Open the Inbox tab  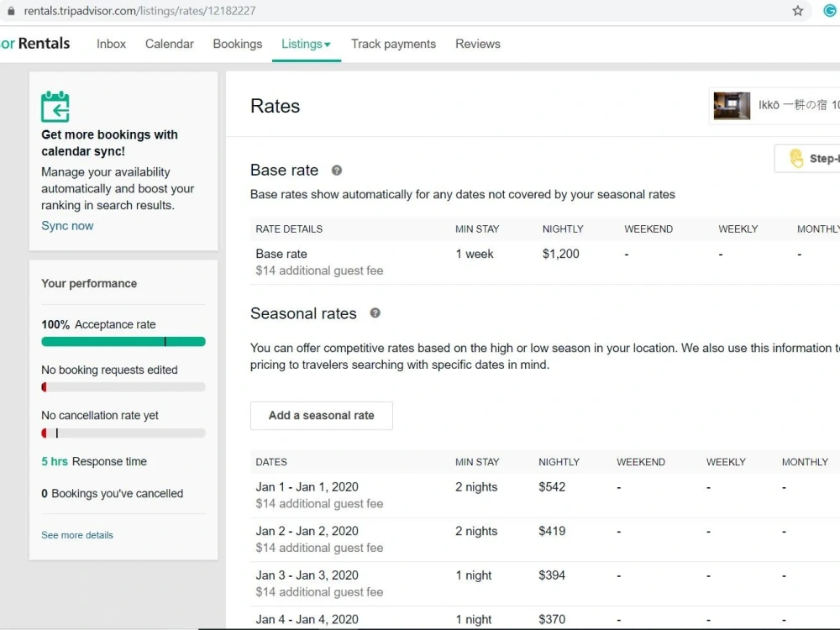(x=111, y=44)
